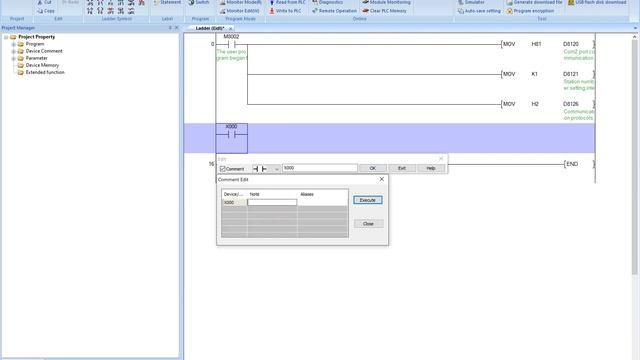The image size is (640, 360).
Task: Open the Statement label tool
Action: tap(167, 2)
